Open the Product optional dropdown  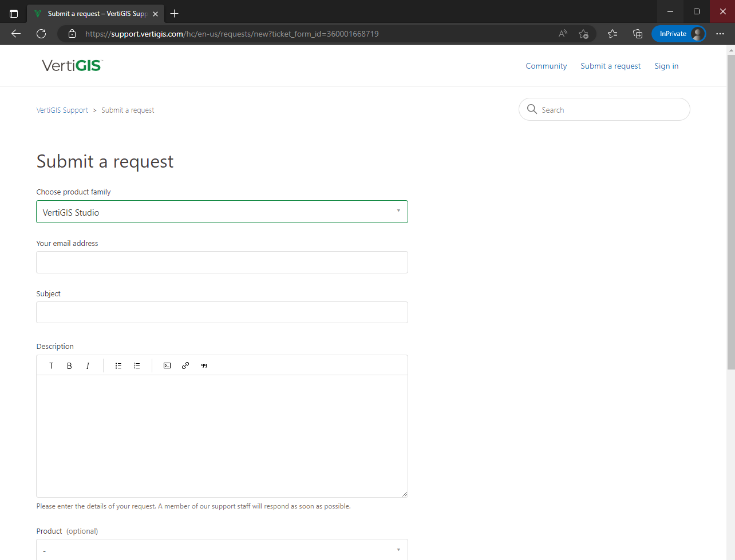222,549
